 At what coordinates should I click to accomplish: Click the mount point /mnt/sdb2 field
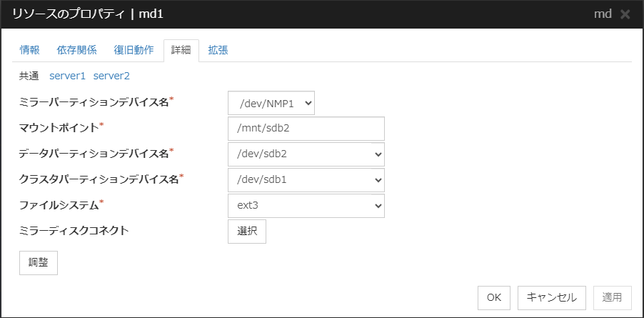[x=306, y=129]
